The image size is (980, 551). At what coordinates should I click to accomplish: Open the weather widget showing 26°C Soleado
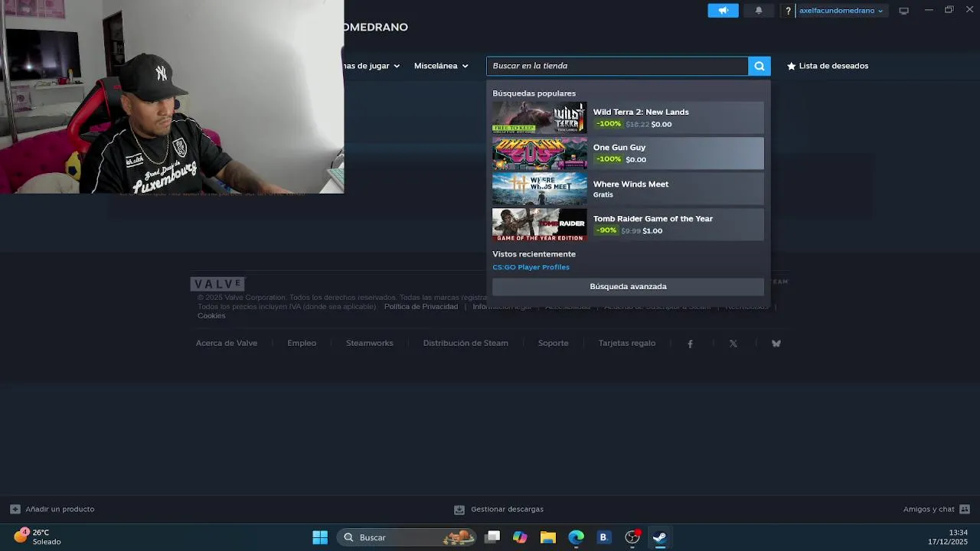(x=37, y=537)
